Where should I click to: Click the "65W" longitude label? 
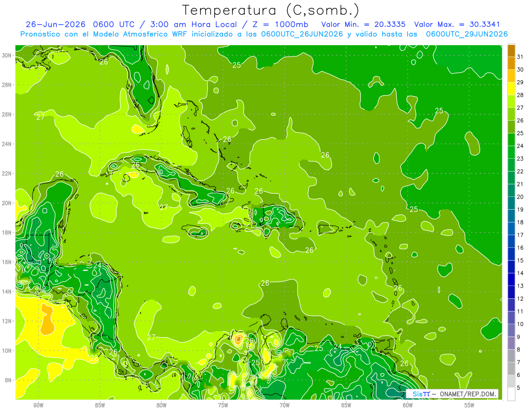(346, 405)
